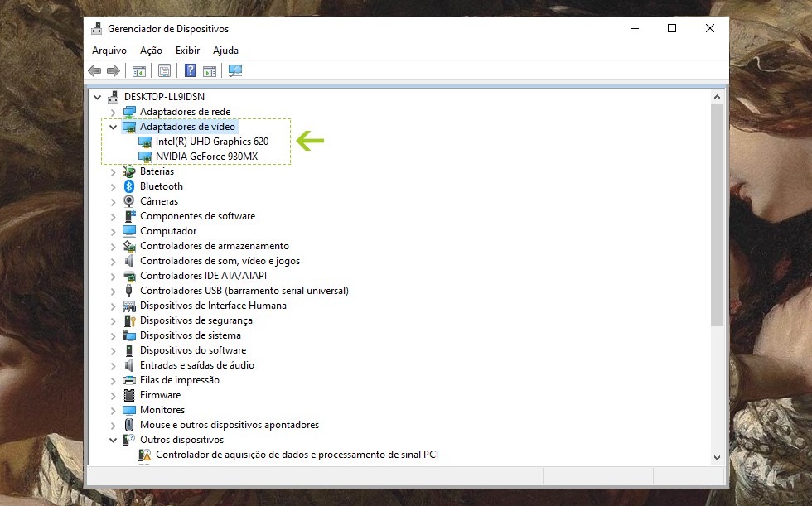This screenshot has height=506, width=812.
Task: Expand the Monitores category
Action: click(x=114, y=410)
